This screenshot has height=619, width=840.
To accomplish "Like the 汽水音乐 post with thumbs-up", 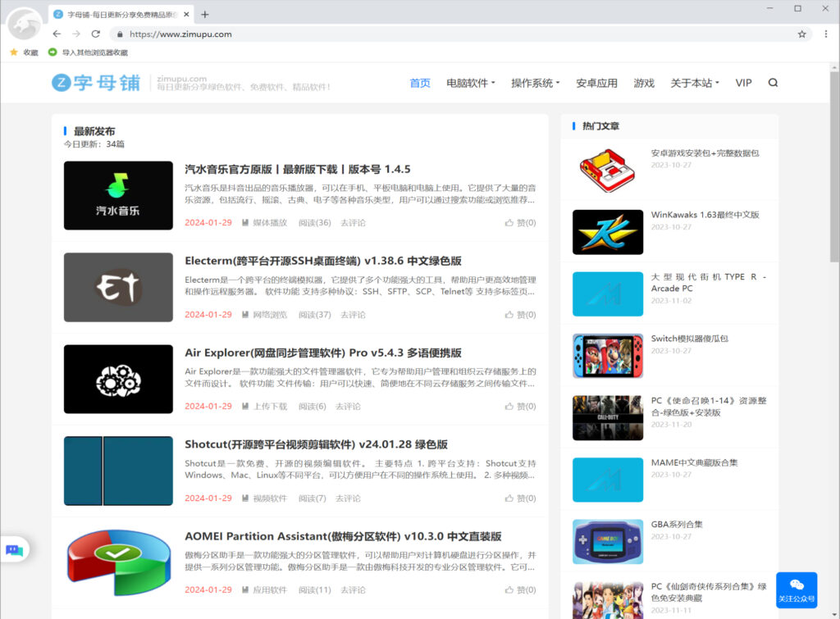I will point(520,223).
